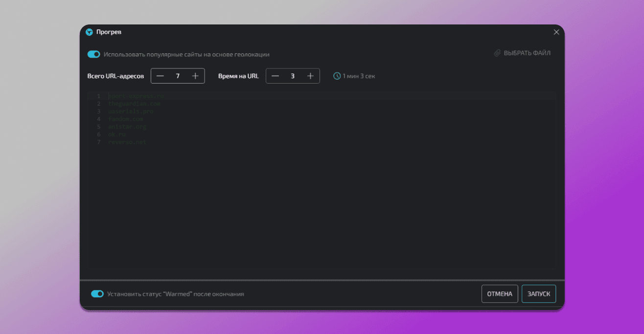Click the Время на URL label
644x334 pixels.
point(238,76)
